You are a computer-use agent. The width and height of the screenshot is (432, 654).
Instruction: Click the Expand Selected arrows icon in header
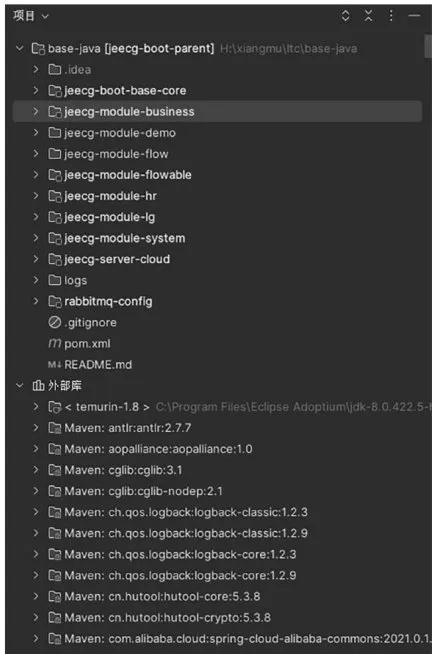tap(345, 16)
